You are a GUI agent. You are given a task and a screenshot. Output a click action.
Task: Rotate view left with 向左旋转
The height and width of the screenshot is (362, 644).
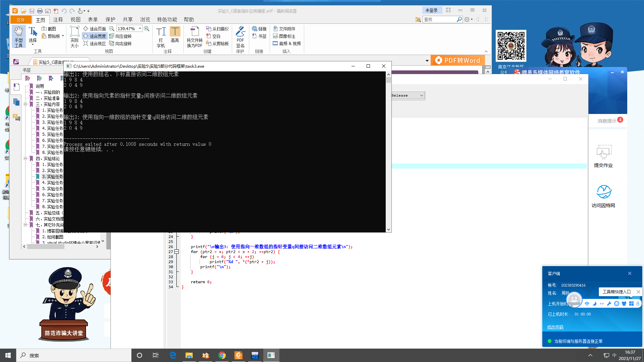(x=120, y=36)
